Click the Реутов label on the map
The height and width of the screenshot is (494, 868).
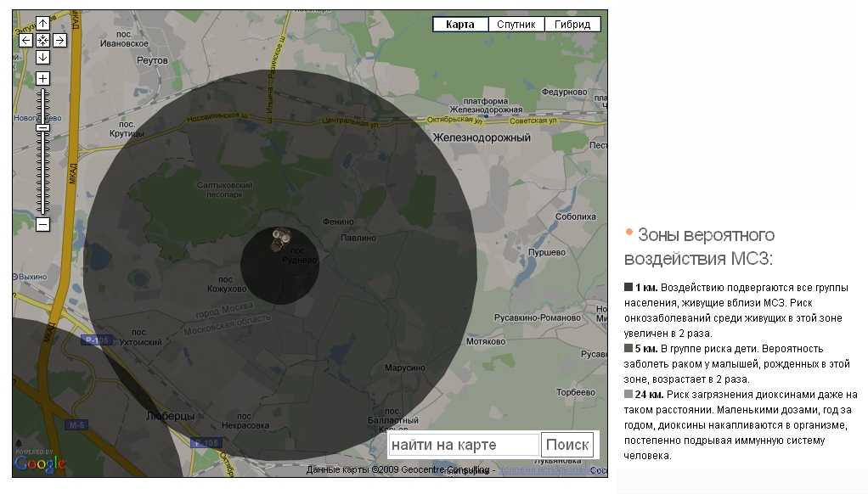(152, 60)
